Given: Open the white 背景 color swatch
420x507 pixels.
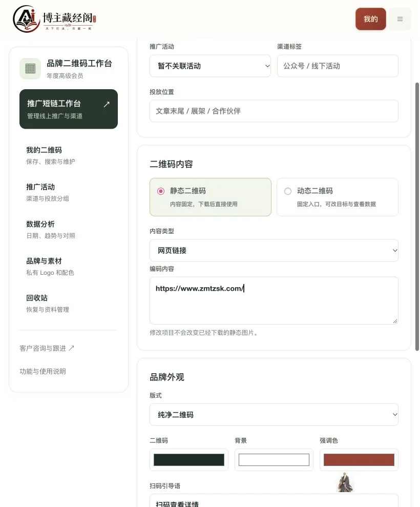Looking at the screenshot, I should (x=274, y=460).
